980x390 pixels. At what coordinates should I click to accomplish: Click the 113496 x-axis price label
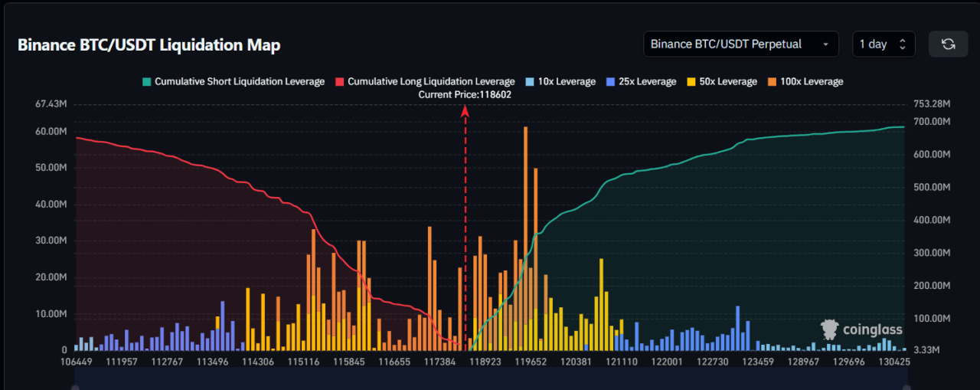coord(213,361)
